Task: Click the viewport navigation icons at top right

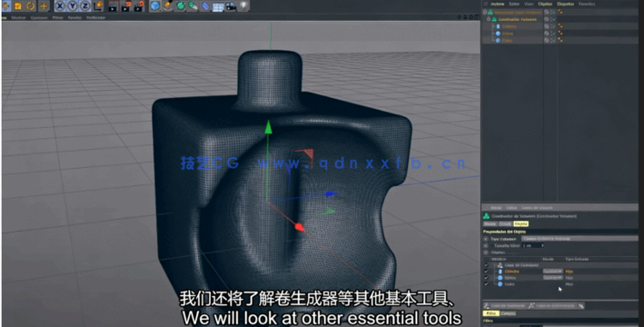Action: [x=469, y=17]
